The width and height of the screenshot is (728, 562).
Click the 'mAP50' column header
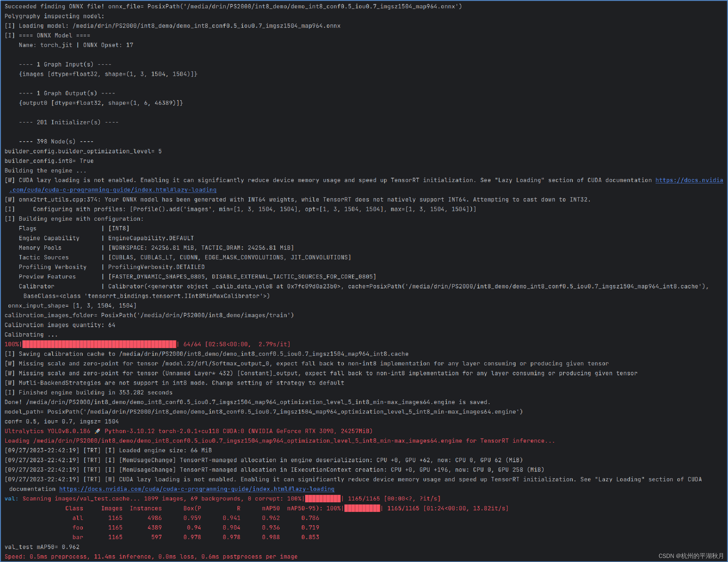coord(271,508)
